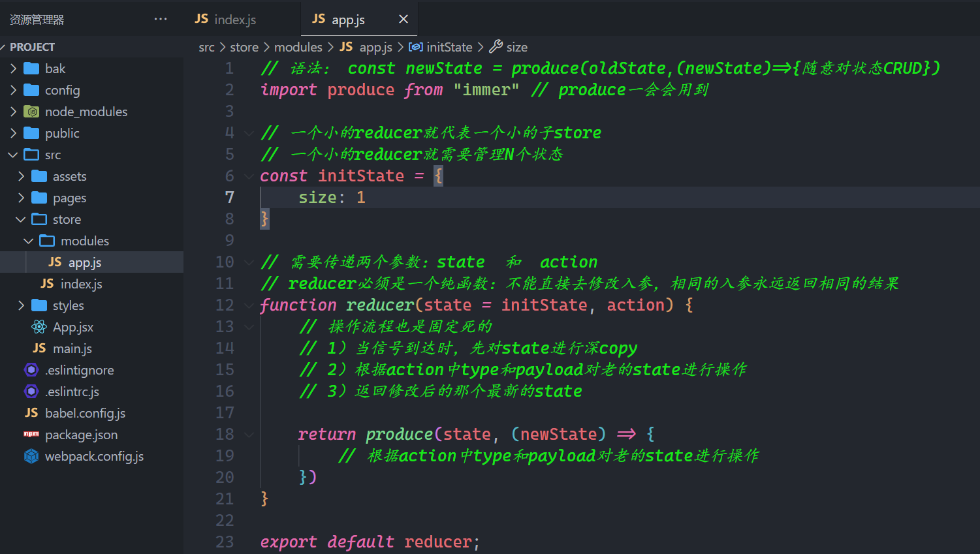This screenshot has height=554, width=980.
Task: Open the Explorer more actions ellipsis
Action: pos(161,19)
